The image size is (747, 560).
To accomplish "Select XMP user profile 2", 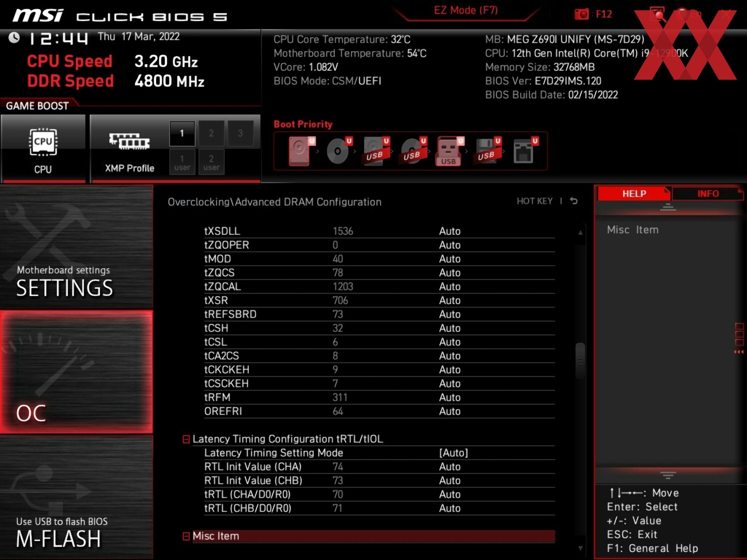I will point(211,163).
